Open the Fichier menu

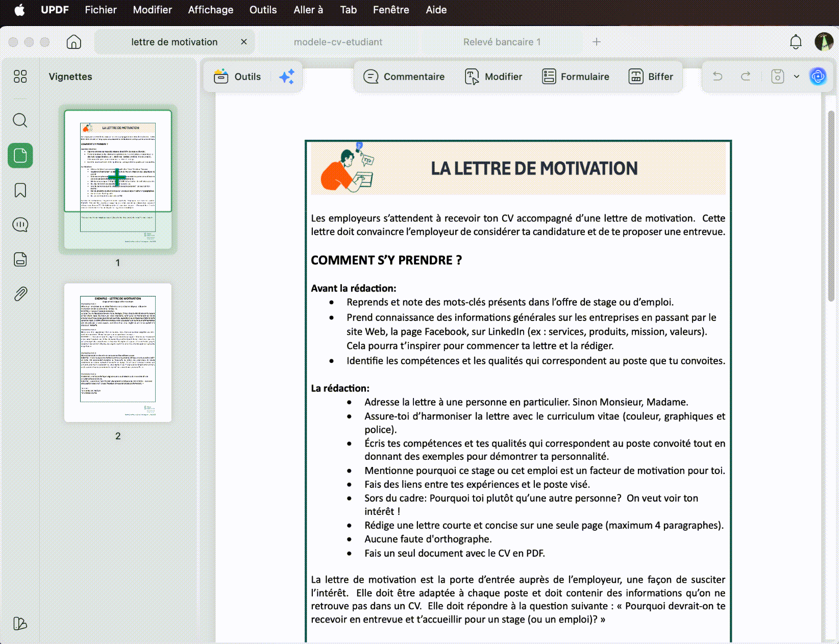[101, 10]
